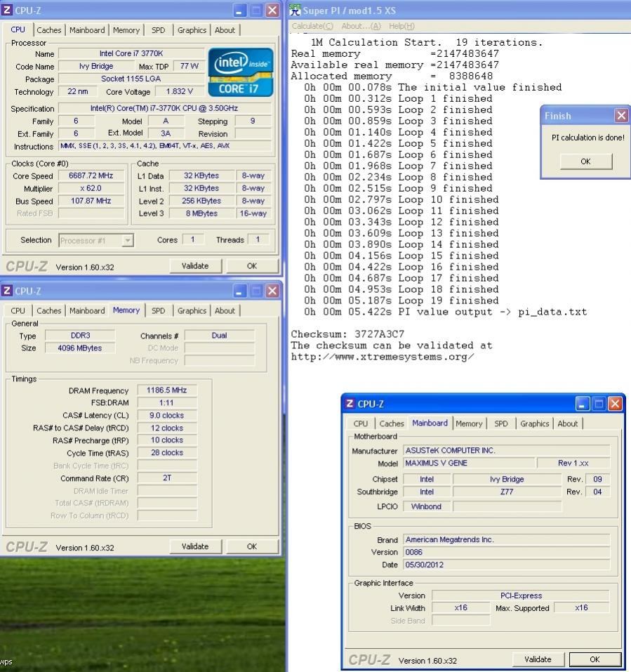Click the Super PI title bar icon
This screenshot has width=631, height=672.
(295, 10)
